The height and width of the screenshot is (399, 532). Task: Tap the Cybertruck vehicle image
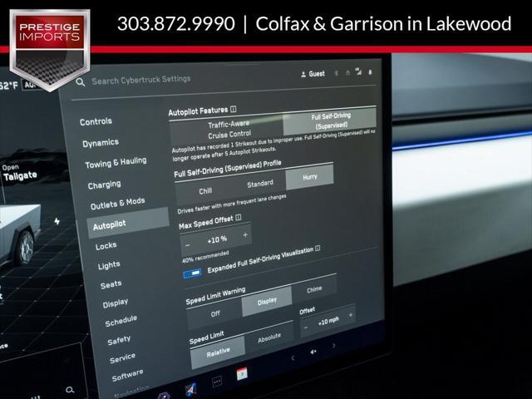tap(19, 234)
